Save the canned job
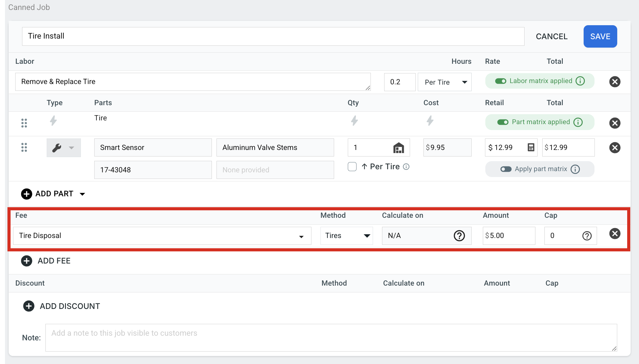The image size is (639, 364). click(600, 36)
